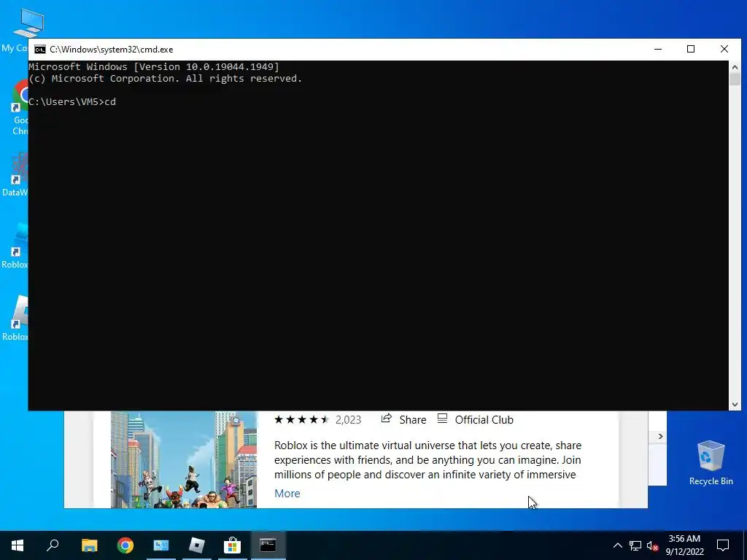The height and width of the screenshot is (560, 747).
Task: Click More under the Roblox description
Action: tap(287, 494)
